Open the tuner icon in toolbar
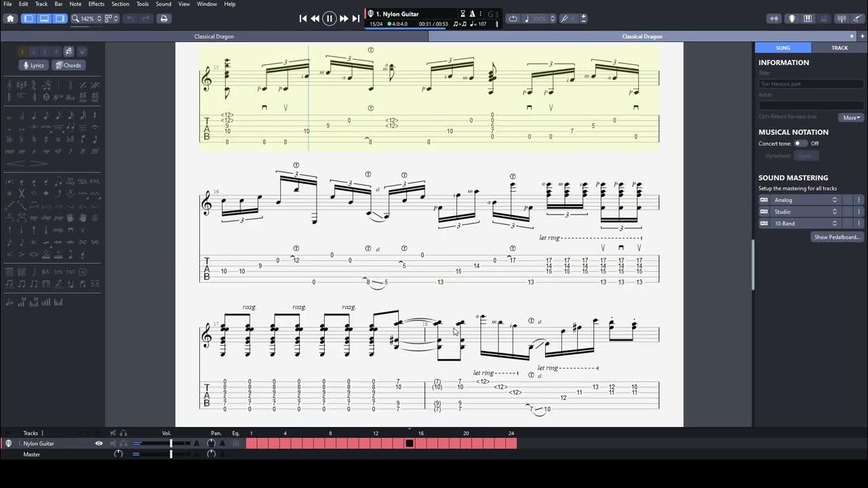This screenshot has width=868, height=488. pos(842,18)
